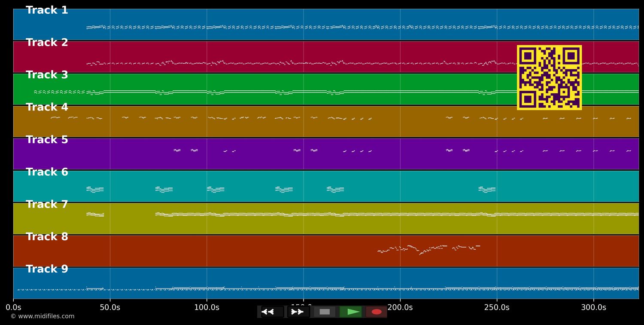Jump to the 250.0s time marker

[497, 307]
